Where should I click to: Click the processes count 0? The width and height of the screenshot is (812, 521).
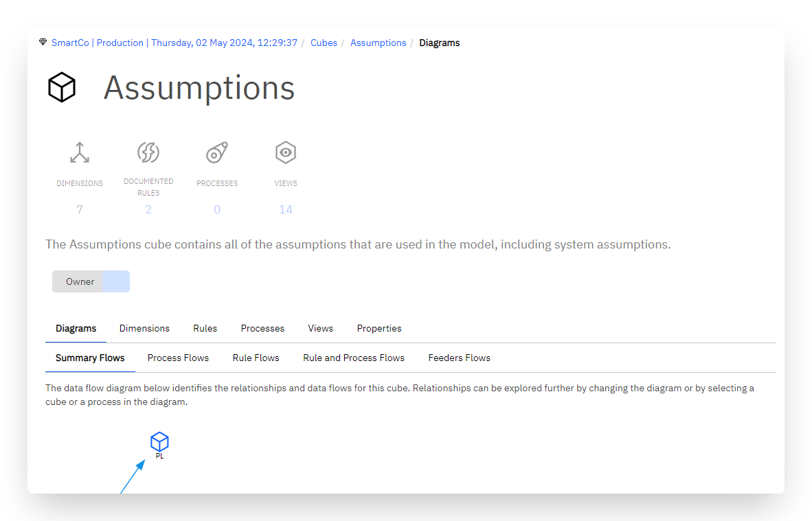[x=217, y=209]
